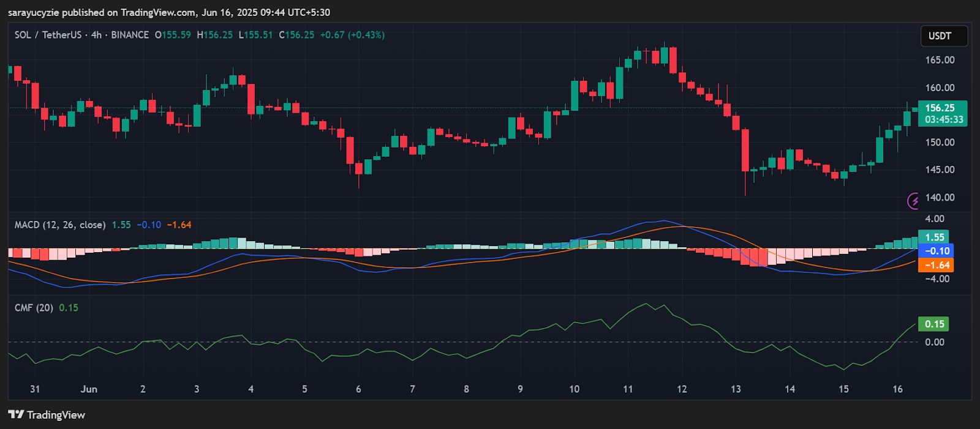Click the TradingView text in bottom-left corner
Viewport: 980px width, 429px height.
point(56,415)
